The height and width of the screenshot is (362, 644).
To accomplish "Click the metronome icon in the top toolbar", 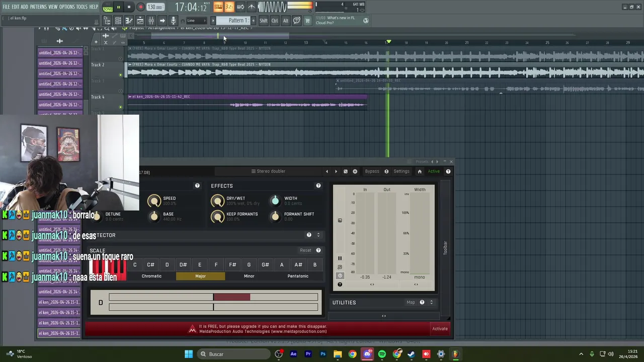I will point(252,7).
